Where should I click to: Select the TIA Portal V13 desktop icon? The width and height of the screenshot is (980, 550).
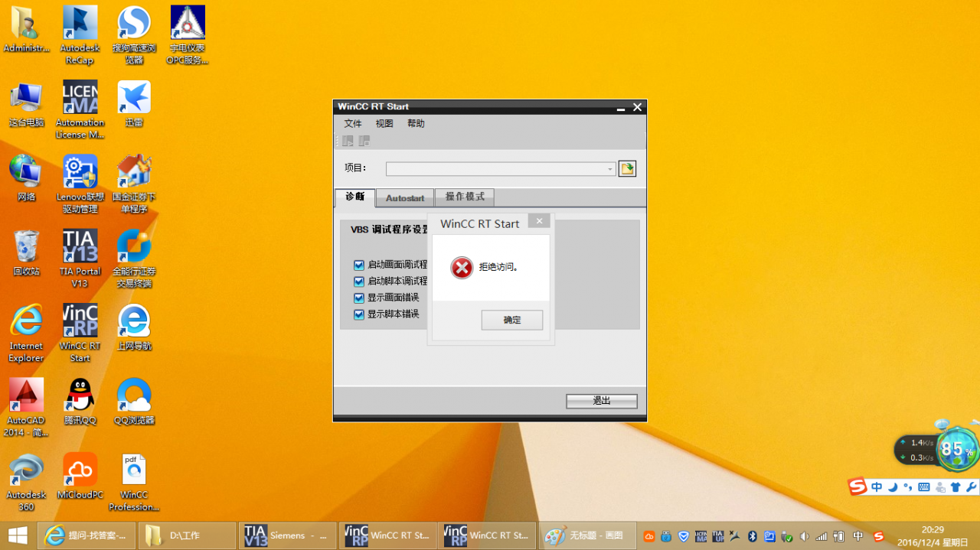point(80,258)
